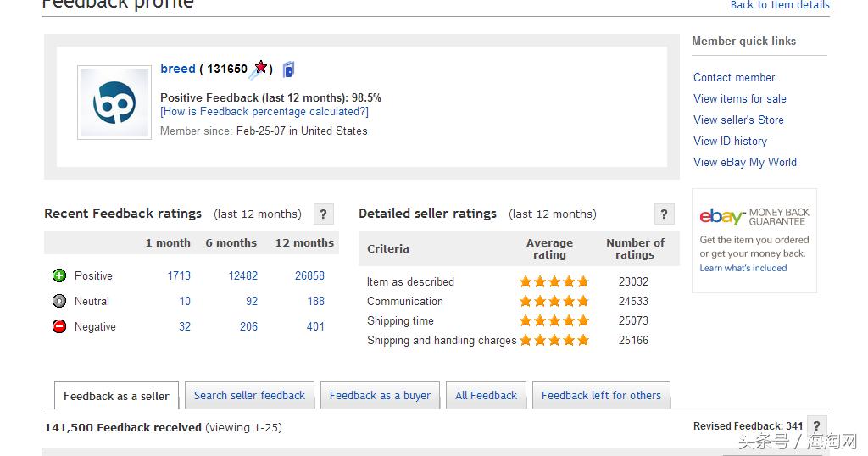Image resolution: width=868 pixels, height=456 pixels.
Task: Click How is Feedback percentage calculated link
Action: [x=264, y=112]
